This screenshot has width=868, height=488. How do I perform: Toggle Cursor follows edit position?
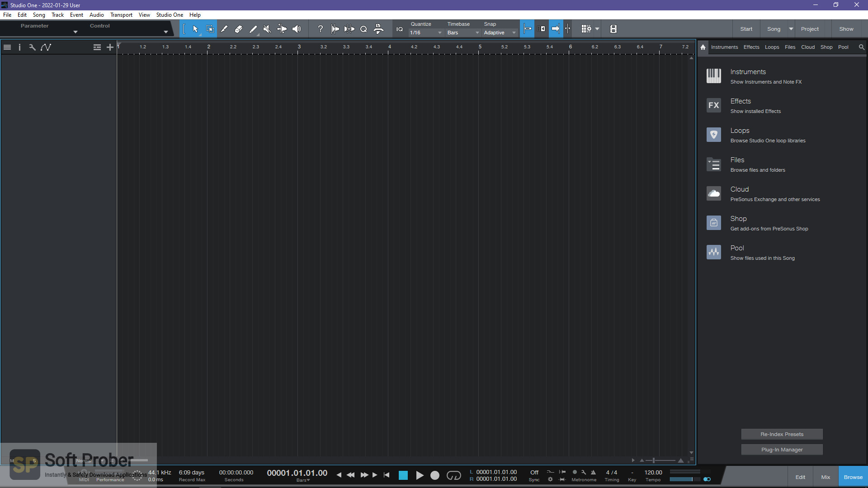coord(568,29)
